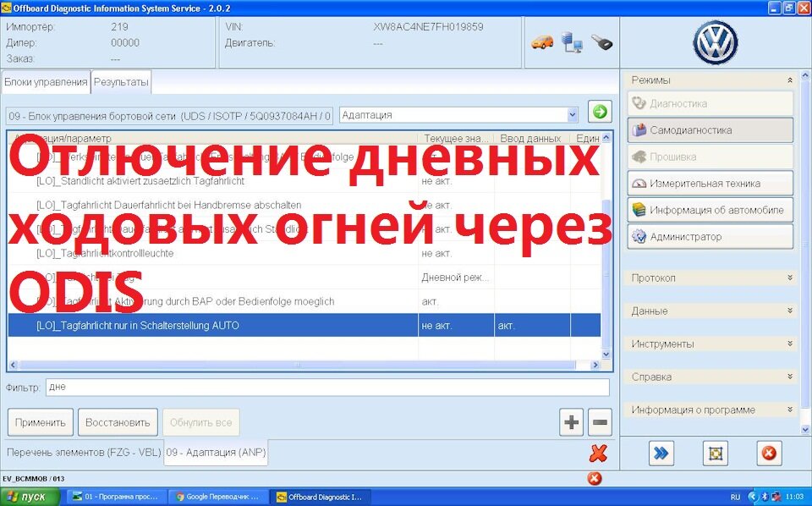Open the Windows пуск start menu
The image size is (812, 506).
(30, 497)
